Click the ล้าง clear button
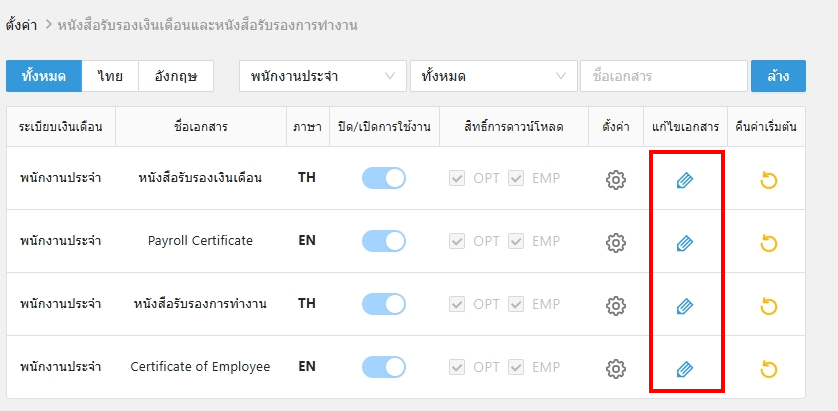This screenshot has width=838, height=411. [778, 76]
